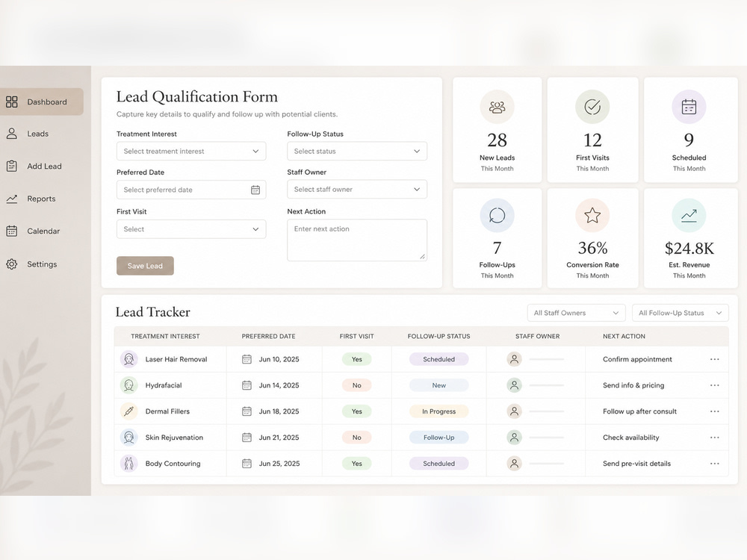The width and height of the screenshot is (747, 560).
Task: Open more options for Body Contouring row
Action: (714, 464)
